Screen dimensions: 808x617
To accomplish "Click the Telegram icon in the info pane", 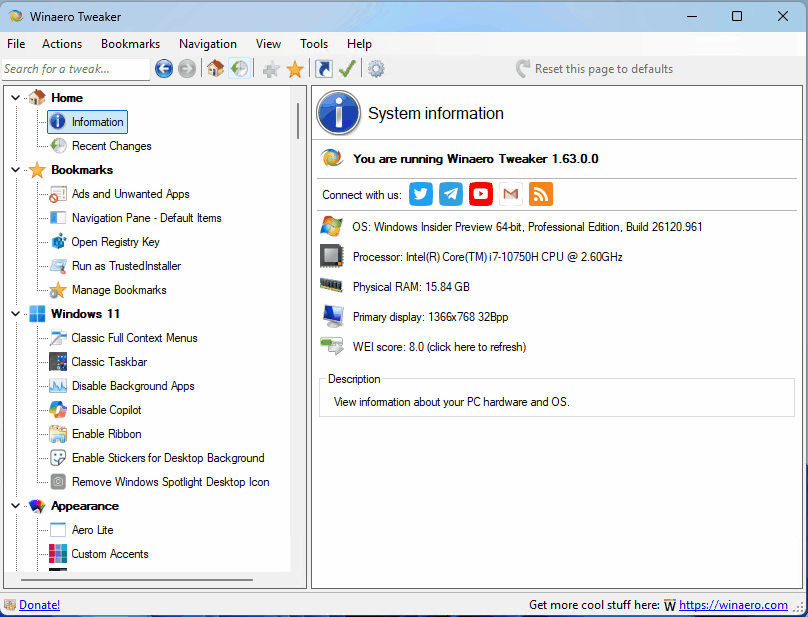I will pos(450,194).
